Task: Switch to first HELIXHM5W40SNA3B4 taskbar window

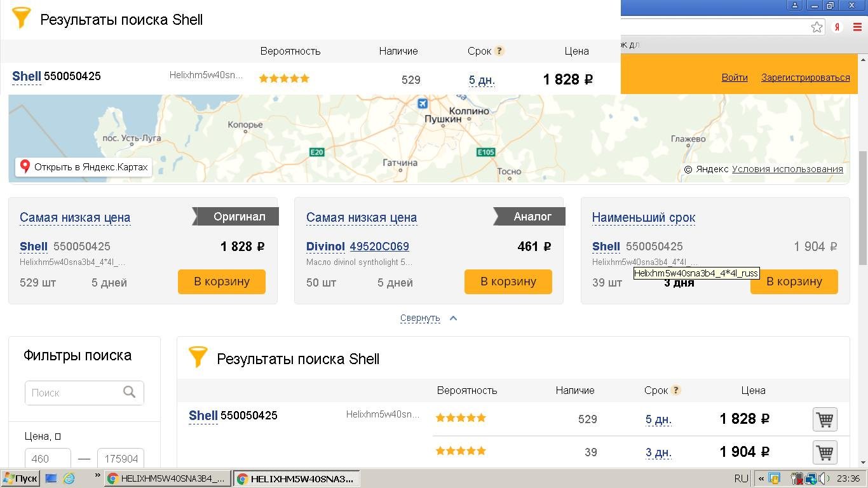Action: click(167, 478)
